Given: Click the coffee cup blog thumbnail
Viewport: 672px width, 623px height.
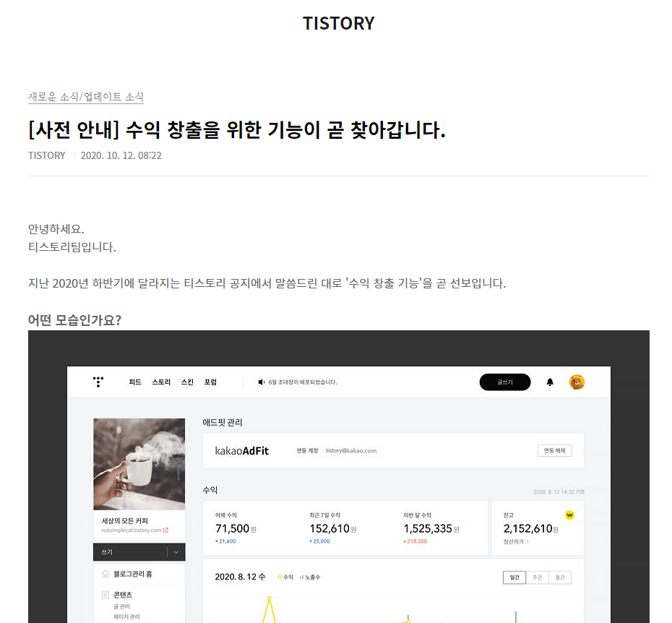Looking at the screenshot, I should tap(139, 464).
